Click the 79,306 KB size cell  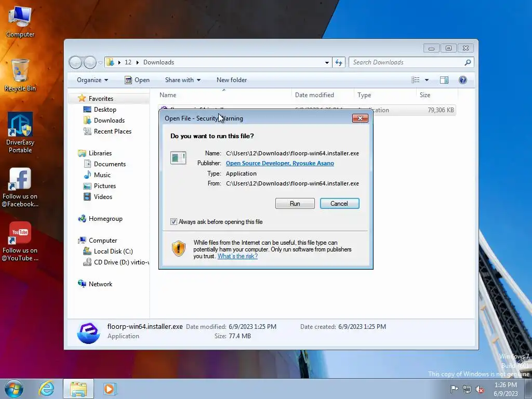click(441, 110)
